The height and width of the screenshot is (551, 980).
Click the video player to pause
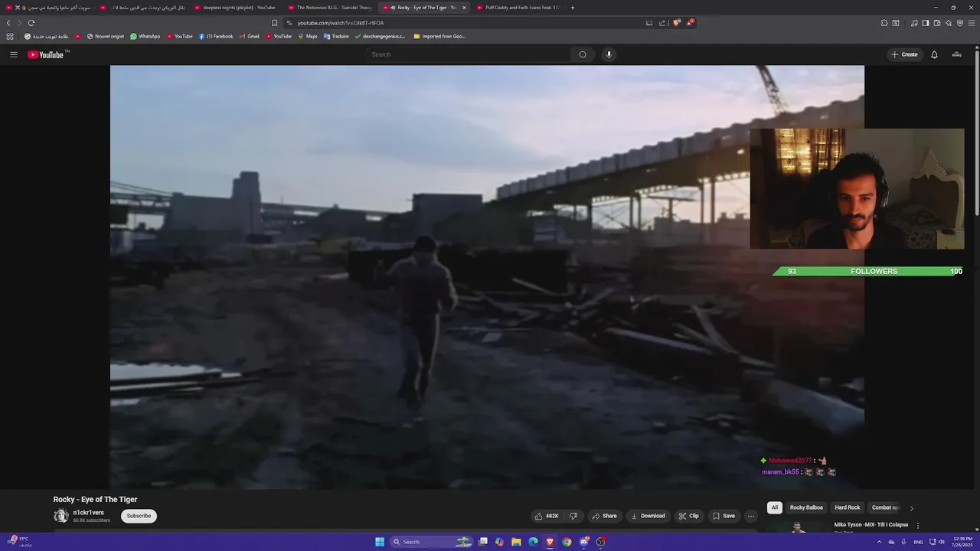click(487, 277)
